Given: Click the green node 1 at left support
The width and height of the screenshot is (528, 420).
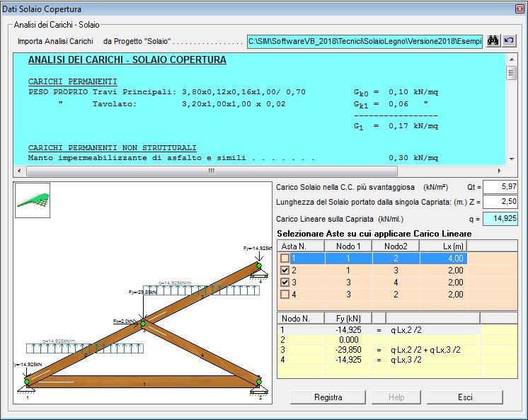Looking at the screenshot, I should pos(27,382).
